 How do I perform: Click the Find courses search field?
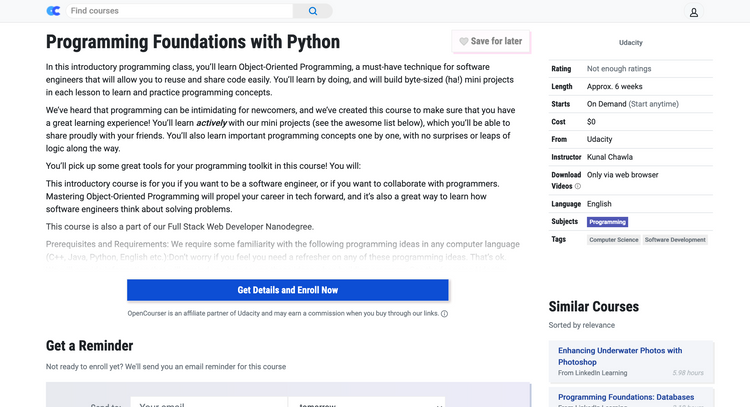tap(180, 11)
